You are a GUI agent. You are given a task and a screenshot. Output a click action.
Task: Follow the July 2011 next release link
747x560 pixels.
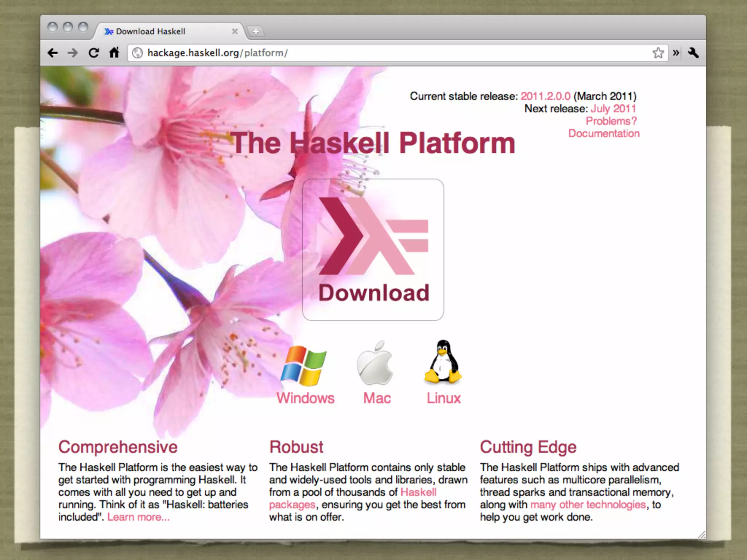[x=613, y=109]
